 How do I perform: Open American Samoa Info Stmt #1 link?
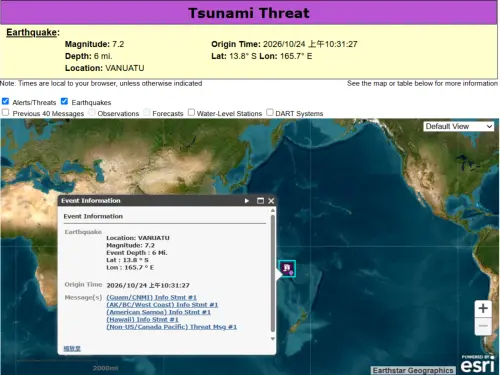(158, 312)
